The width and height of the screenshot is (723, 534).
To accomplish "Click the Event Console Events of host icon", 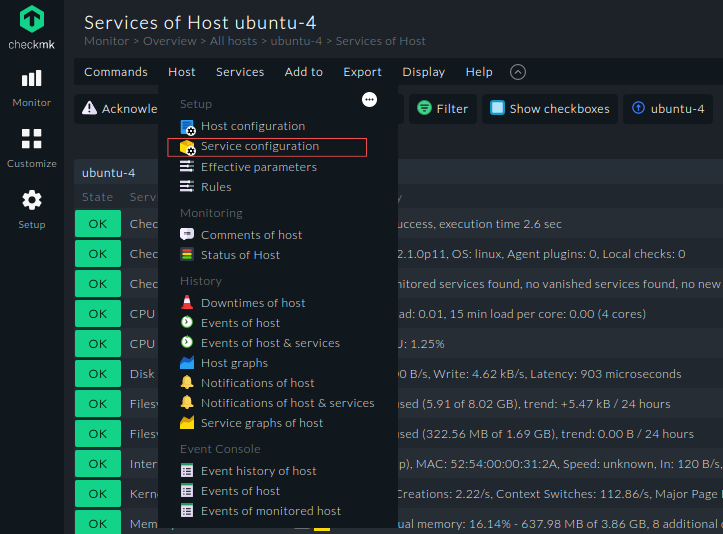I will (x=187, y=491).
